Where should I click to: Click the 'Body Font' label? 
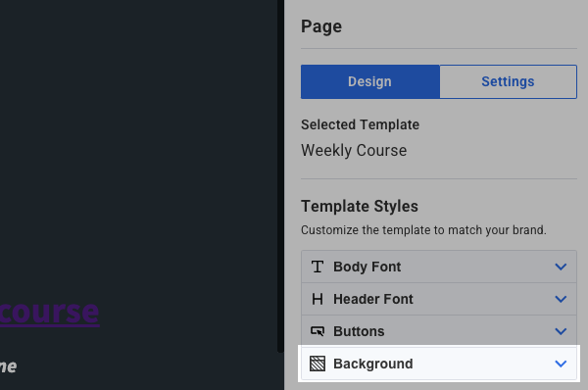tap(367, 267)
